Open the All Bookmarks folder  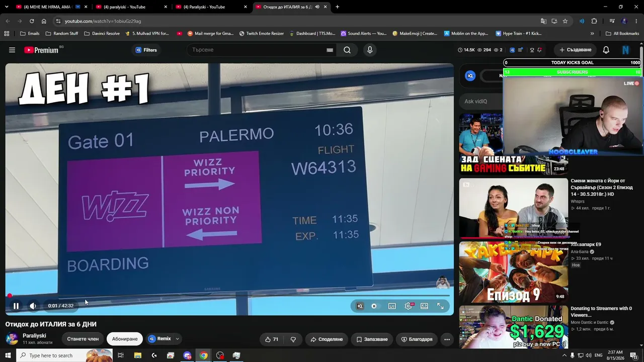pos(622,34)
